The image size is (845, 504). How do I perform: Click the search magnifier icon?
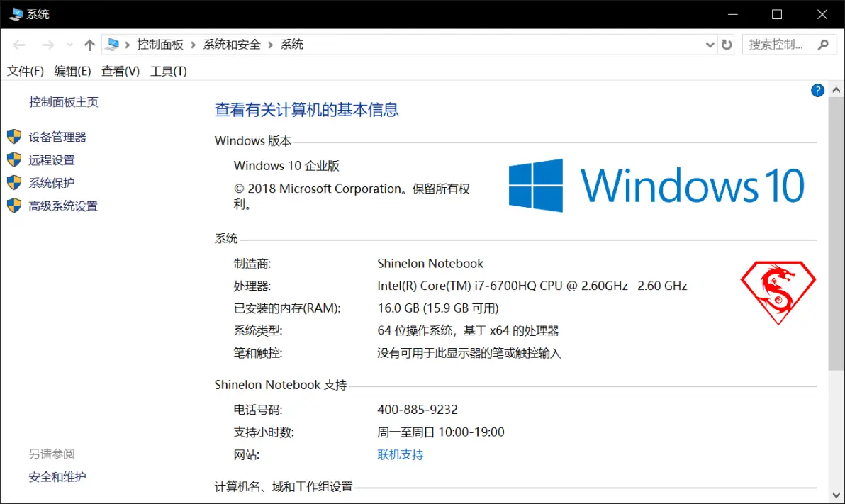[x=823, y=45]
